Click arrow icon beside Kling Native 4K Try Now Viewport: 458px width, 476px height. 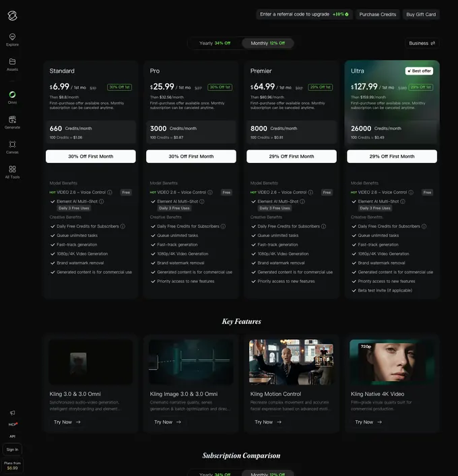[x=379, y=422]
